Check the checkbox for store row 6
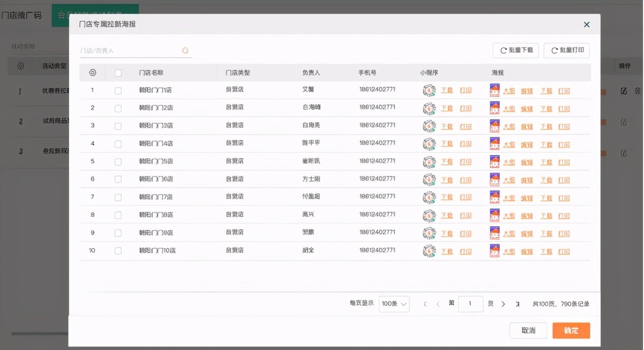The height and width of the screenshot is (350, 644). 118,180
